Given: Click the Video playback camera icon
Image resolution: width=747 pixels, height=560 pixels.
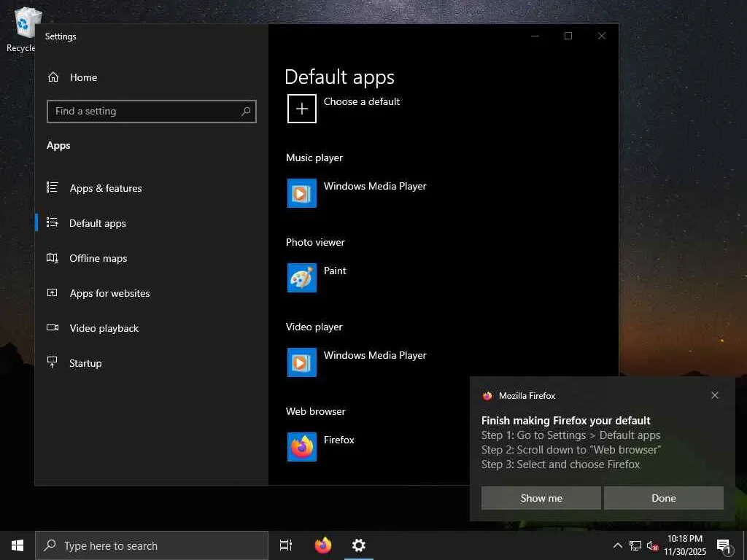Looking at the screenshot, I should click(x=53, y=327).
